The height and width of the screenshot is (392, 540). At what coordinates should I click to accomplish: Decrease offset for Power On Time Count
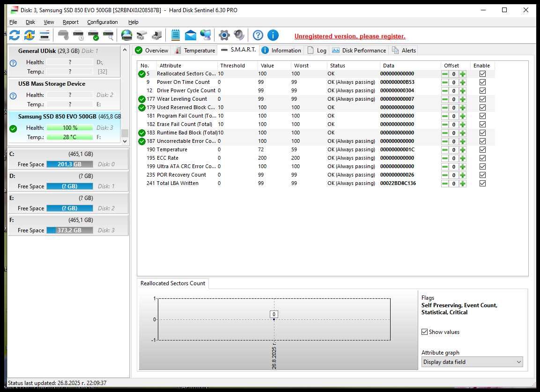pyautogui.click(x=445, y=82)
